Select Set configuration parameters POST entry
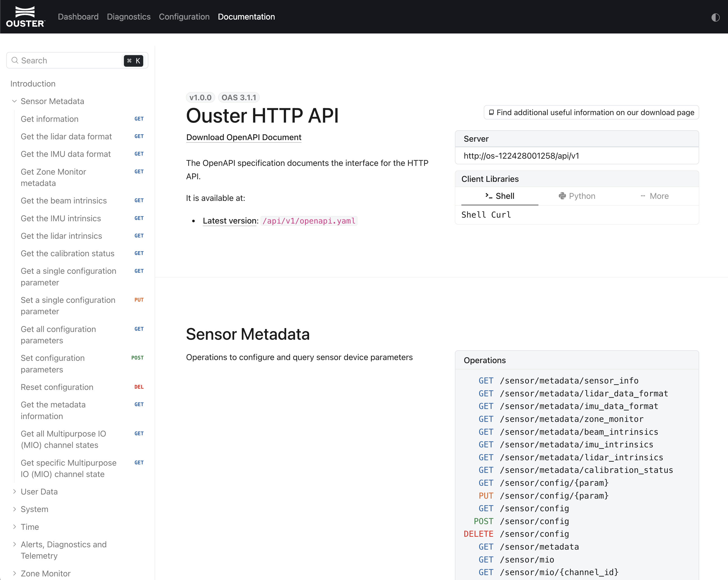Viewport: 728px width, 580px height. pos(82,364)
